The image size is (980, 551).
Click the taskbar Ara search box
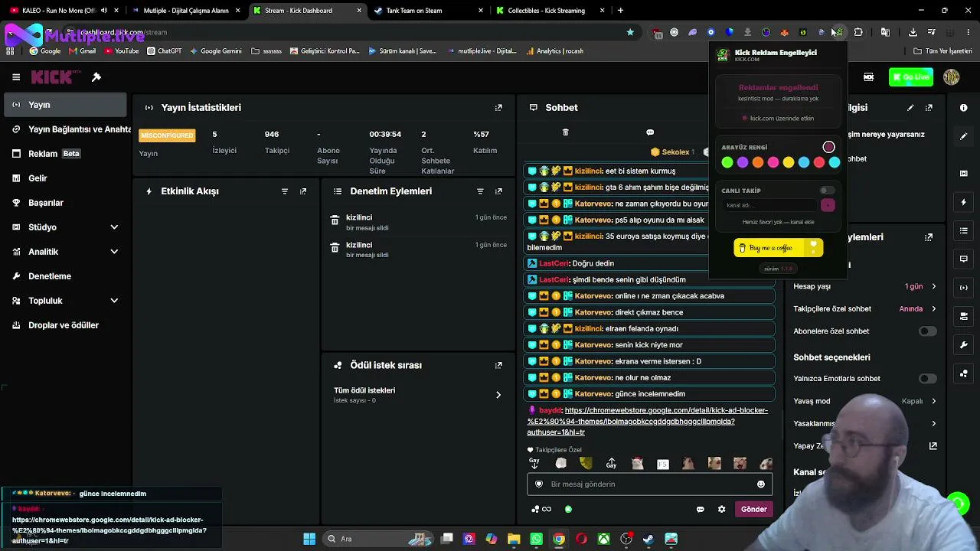pyautogui.click(x=378, y=539)
